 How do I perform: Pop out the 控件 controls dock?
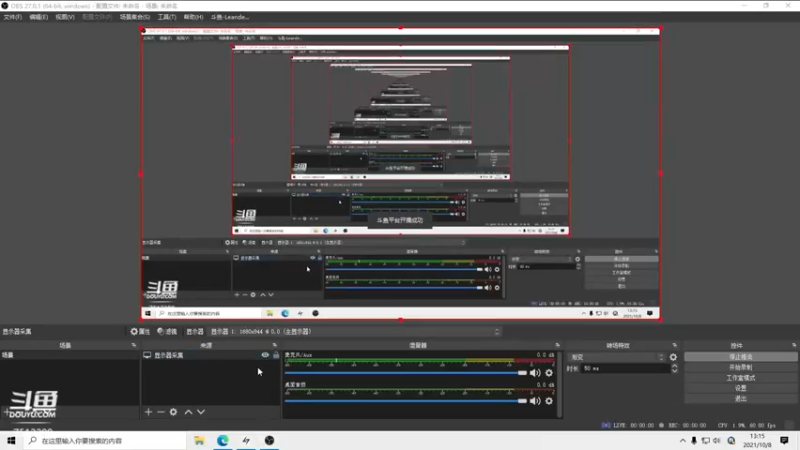[794, 345]
